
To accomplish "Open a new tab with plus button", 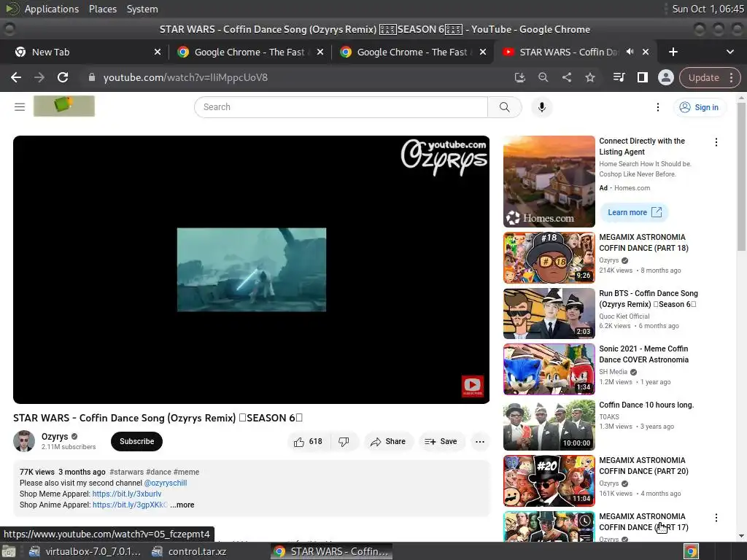I will pyautogui.click(x=673, y=52).
